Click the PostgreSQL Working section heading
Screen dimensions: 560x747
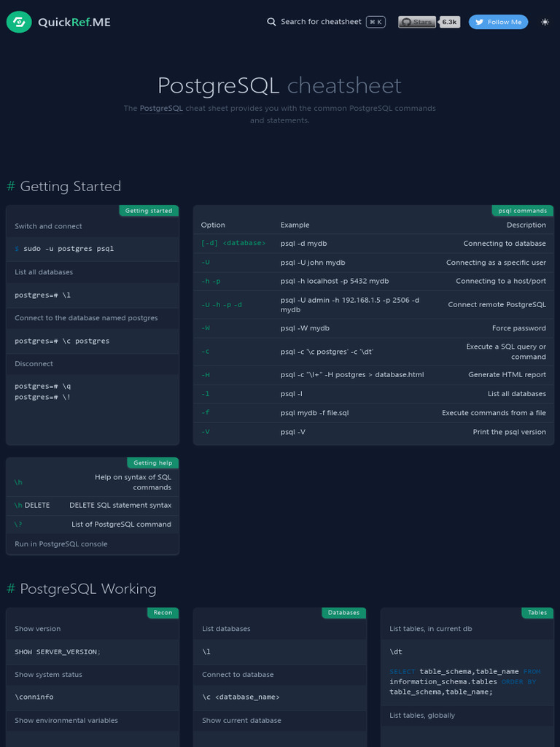pyautogui.click(x=88, y=589)
